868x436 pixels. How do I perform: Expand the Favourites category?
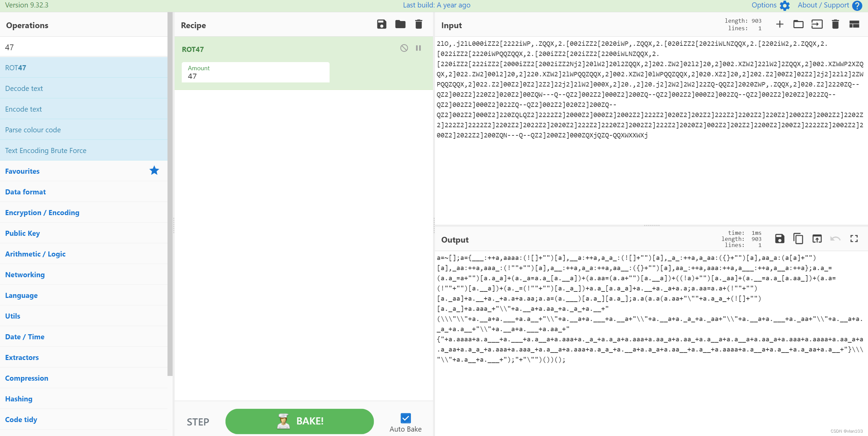tap(22, 171)
